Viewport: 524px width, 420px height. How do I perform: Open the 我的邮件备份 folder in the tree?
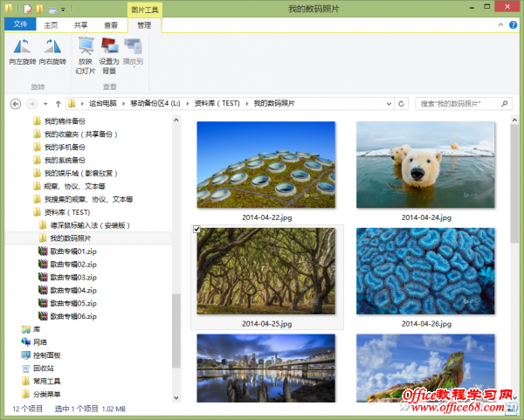tap(59, 121)
